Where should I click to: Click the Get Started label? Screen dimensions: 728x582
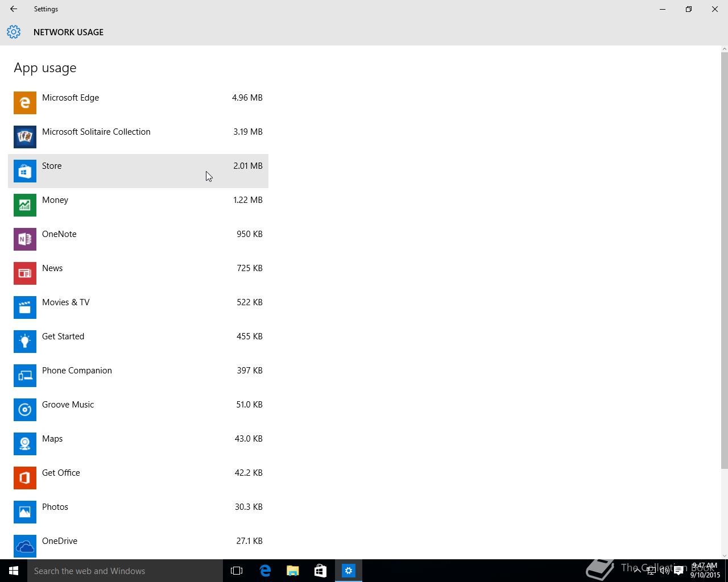pyautogui.click(x=63, y=336)
